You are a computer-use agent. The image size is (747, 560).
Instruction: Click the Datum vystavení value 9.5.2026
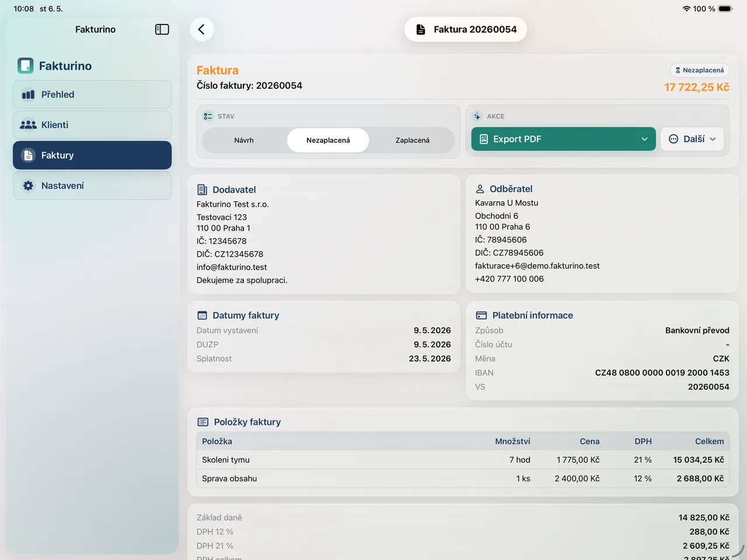tap(432, 330)
